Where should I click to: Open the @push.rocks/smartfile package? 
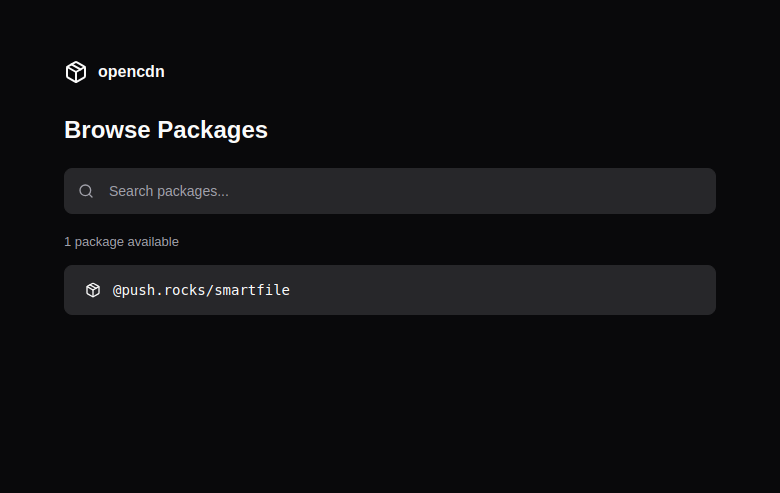pos(201,290)
